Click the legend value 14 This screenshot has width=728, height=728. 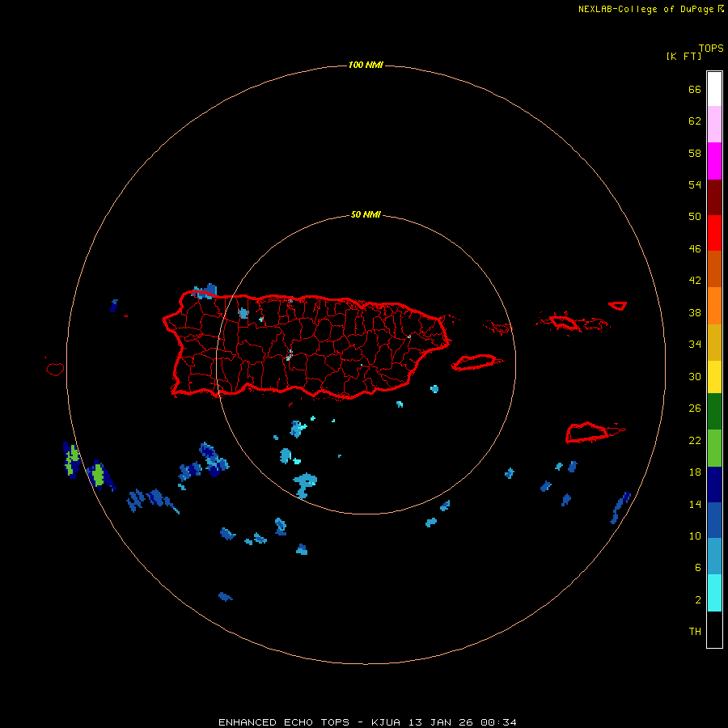(695, 504)
